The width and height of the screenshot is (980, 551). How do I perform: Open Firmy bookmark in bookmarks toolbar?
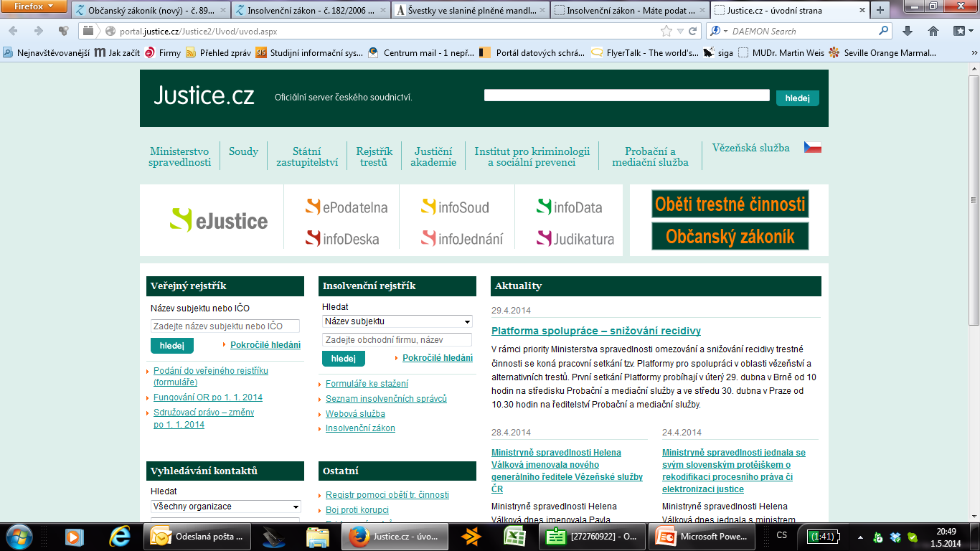(x=164, y=52)
